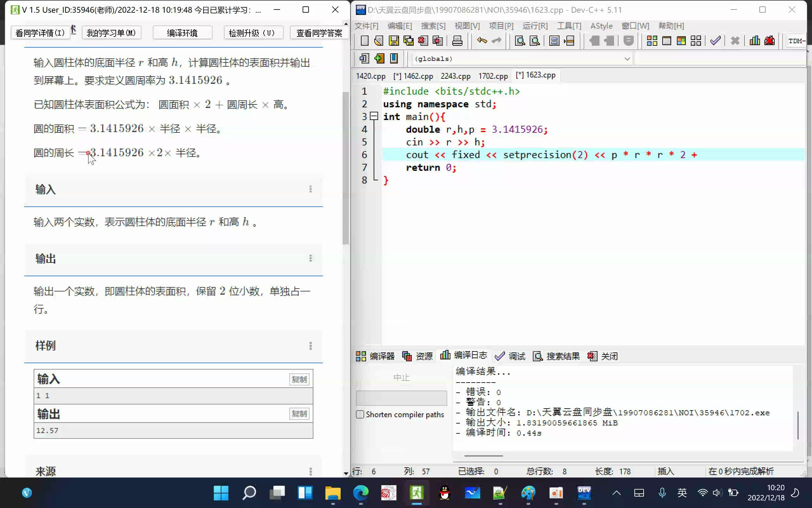812x508 pixels.
Task: Save the current file with the floppy icon
Action: pos(394,41)
